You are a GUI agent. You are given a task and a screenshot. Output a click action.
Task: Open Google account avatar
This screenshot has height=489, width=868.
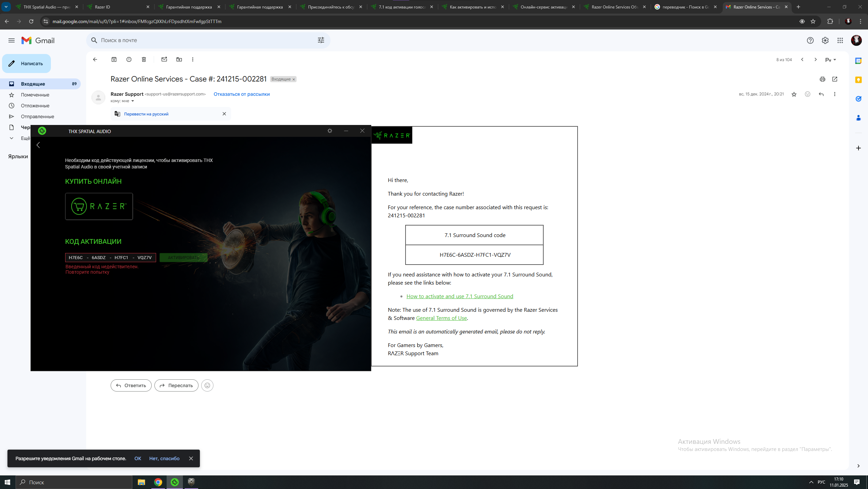[x=856, y=40]
